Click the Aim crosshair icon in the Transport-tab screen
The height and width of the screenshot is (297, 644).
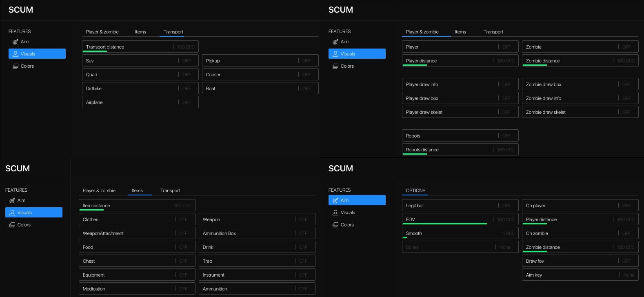16,42
